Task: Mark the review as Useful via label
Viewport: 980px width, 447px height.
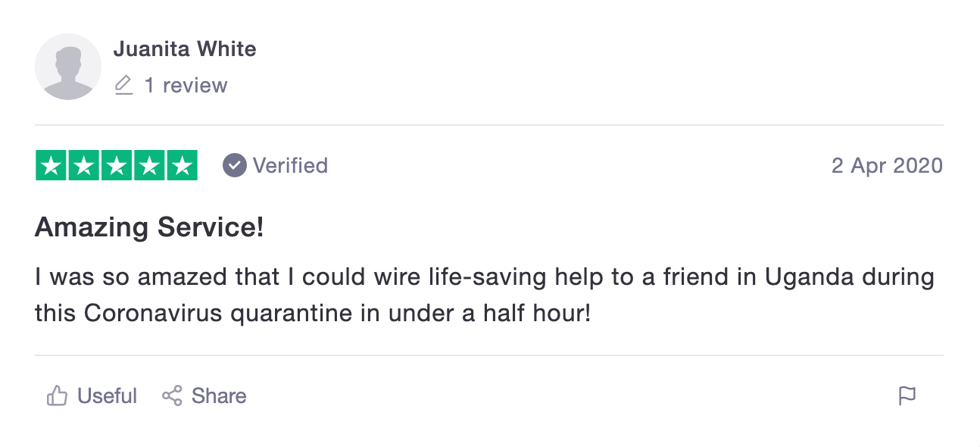Action: (107, 395)
